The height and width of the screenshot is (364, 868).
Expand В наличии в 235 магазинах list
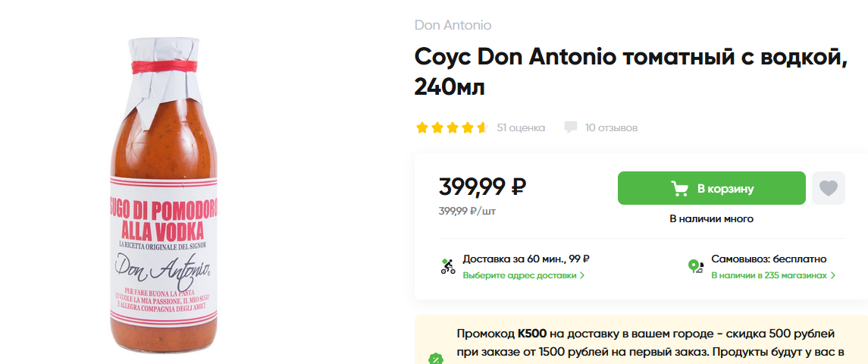tap(772, 275)
